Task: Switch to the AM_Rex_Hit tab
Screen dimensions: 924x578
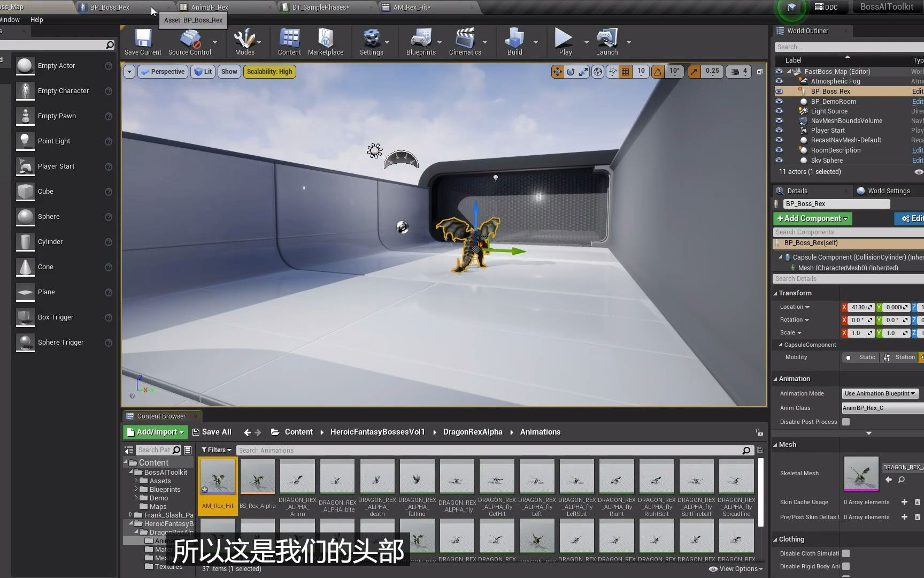Action: (x=412, y=7)
